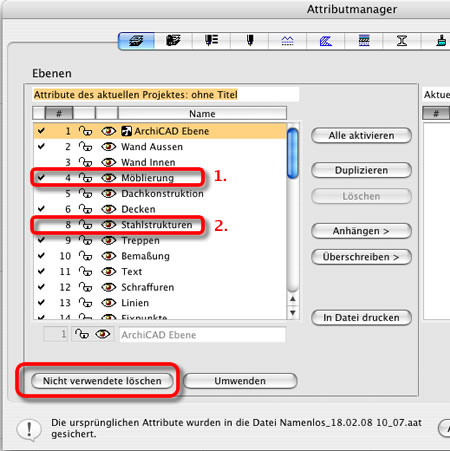Toggle lock icon on Stahlstrukturen row

85,225
